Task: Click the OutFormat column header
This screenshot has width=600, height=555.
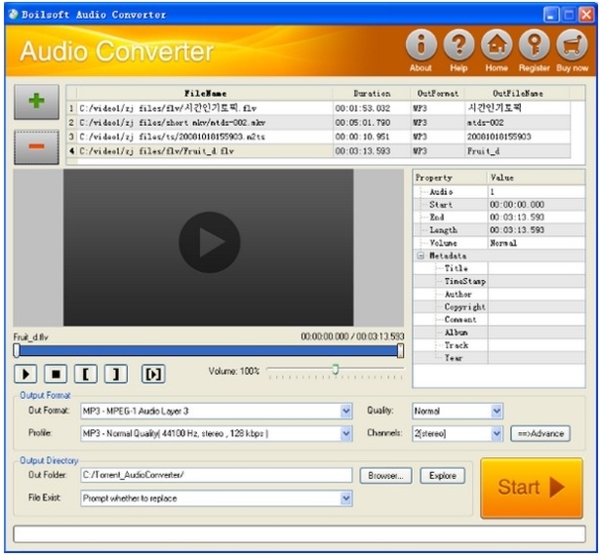Action: point(437,93)
